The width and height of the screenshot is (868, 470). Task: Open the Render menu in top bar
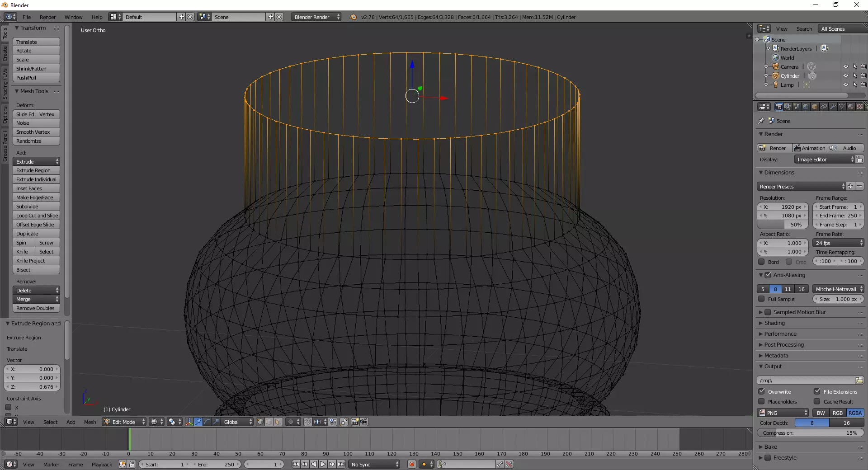(47, 17)
